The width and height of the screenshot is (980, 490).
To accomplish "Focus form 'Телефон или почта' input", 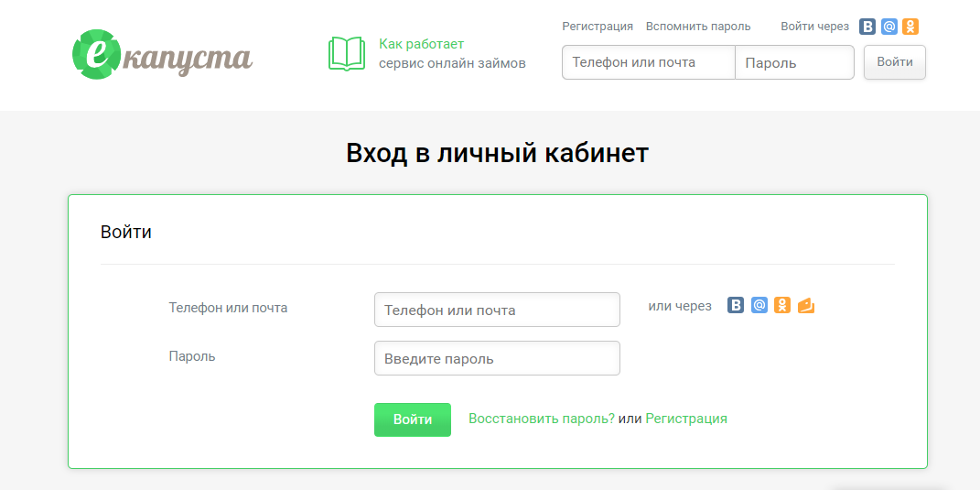I will pos(497,310).
